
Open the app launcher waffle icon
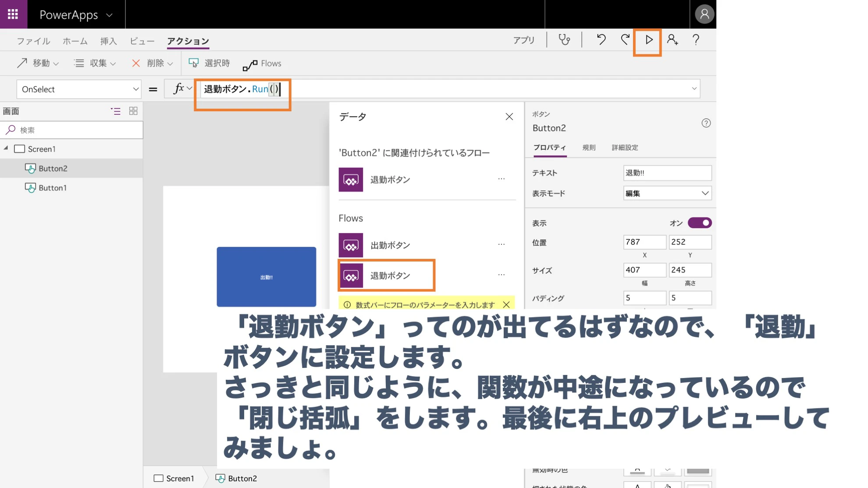(x=13, y=14)
